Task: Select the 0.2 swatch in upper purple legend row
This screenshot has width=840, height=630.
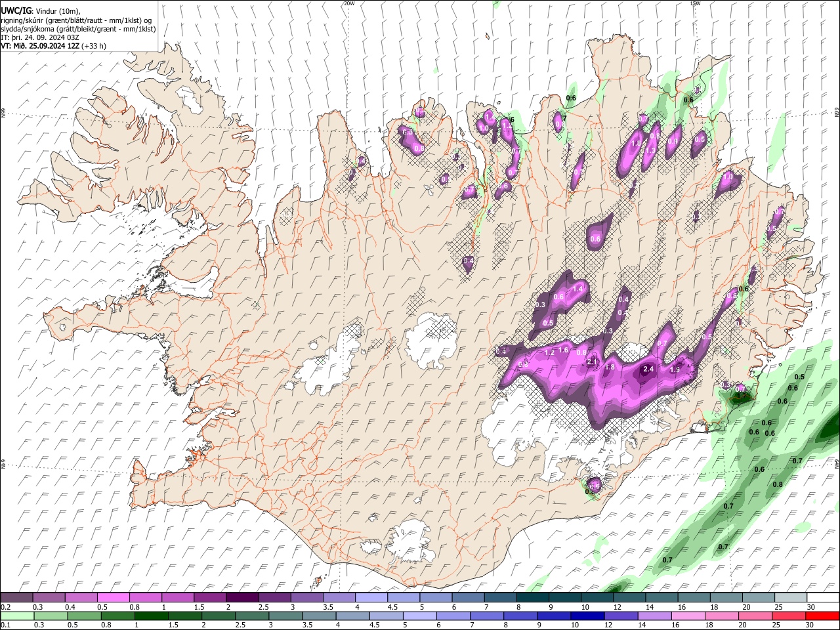Action: pyautogui.click(x=16, y=597)
